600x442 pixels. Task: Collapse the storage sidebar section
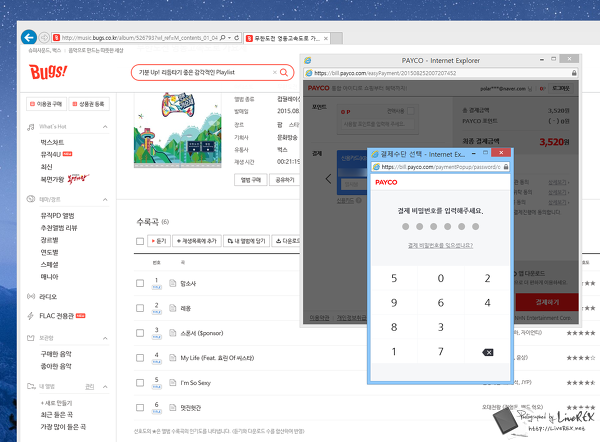tap(105, 338)
